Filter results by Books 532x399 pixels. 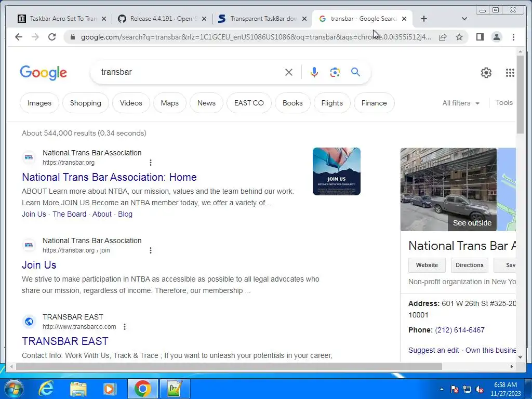(292, 103)
